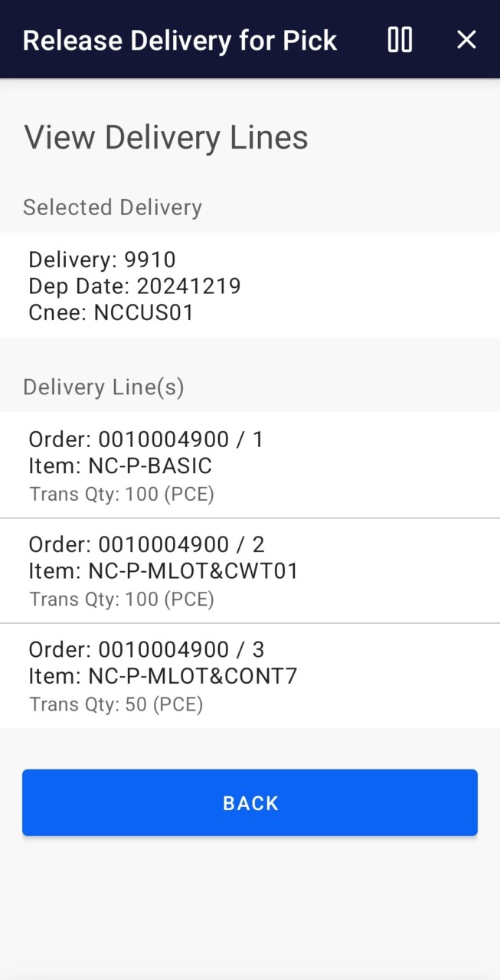The image size is (500, 980).
Task: Tap Trans Qty 100 under NC-P-MLOT&CWT01
Action: pos(122,599)
